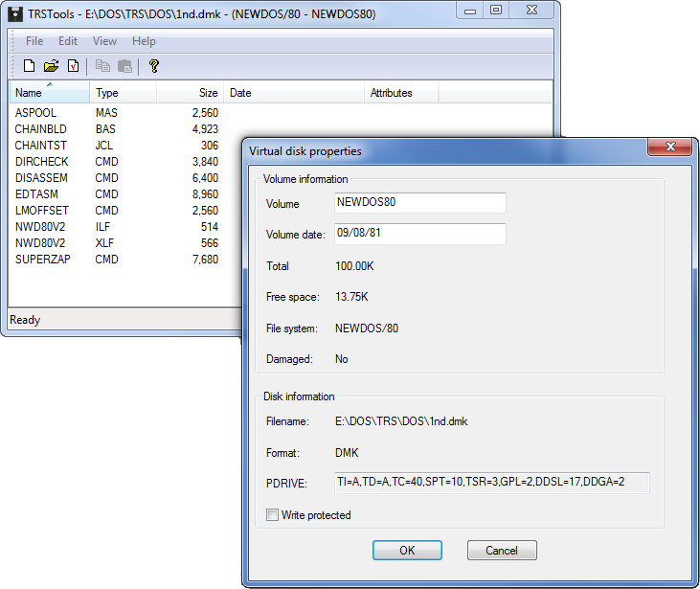Image resolution: width=700 pixels, height=589 pixels.
Task: Click the Copy toolbar icon
Action: 102,66
